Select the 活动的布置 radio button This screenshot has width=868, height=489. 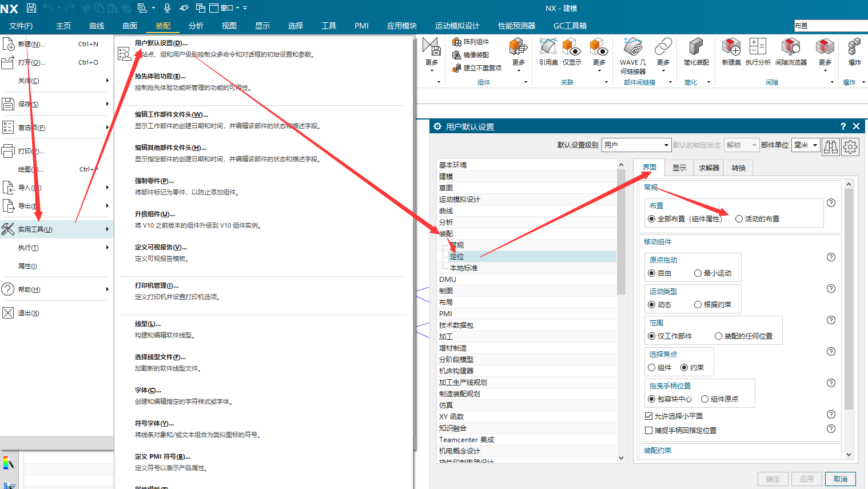739,219
